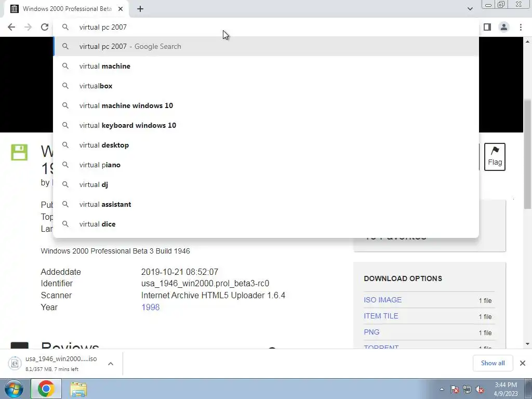The image size is (532, 399).
Task: Open Chrome's three-dot menu
Action: coord(521,27)
